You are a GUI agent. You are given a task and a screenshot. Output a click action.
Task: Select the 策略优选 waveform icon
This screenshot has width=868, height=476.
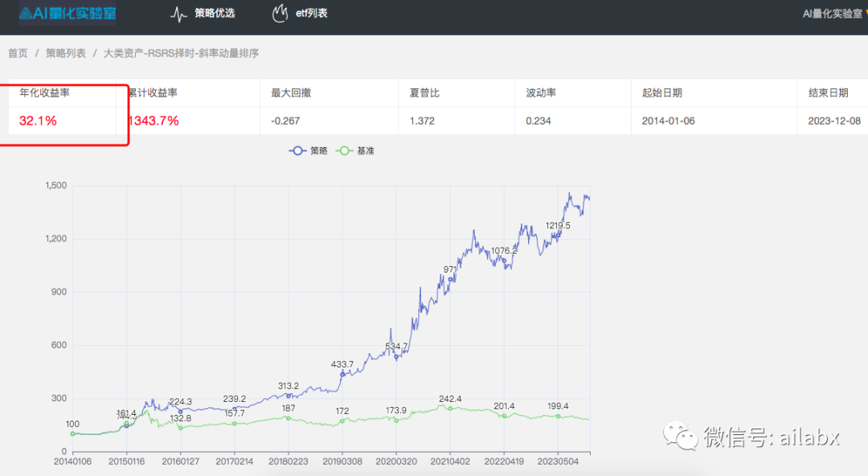(178, 14)
